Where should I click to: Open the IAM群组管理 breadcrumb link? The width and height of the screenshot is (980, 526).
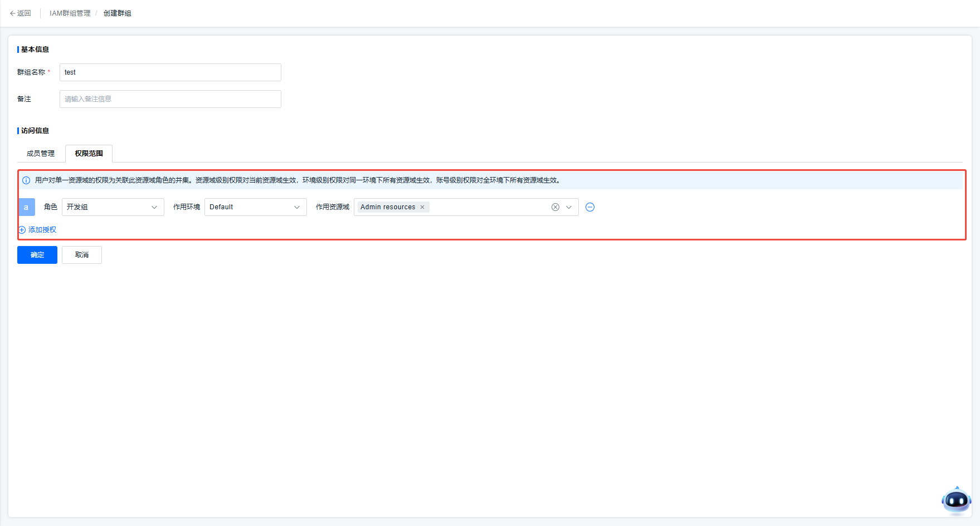[70, 13]
